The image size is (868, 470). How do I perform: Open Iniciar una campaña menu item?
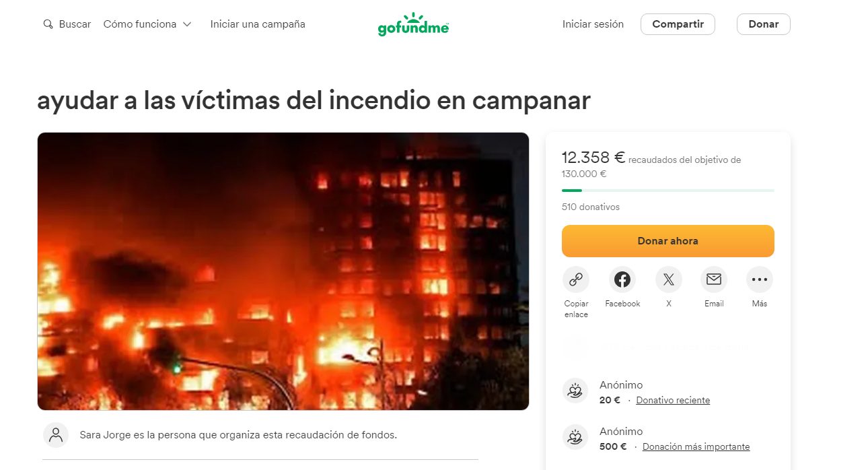[258, 24]
